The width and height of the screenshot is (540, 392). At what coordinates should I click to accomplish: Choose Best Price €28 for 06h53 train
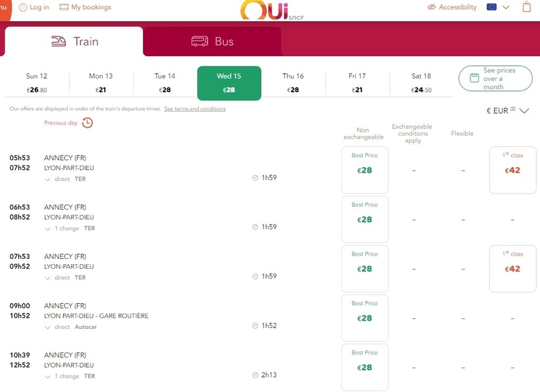click(365, 219)
